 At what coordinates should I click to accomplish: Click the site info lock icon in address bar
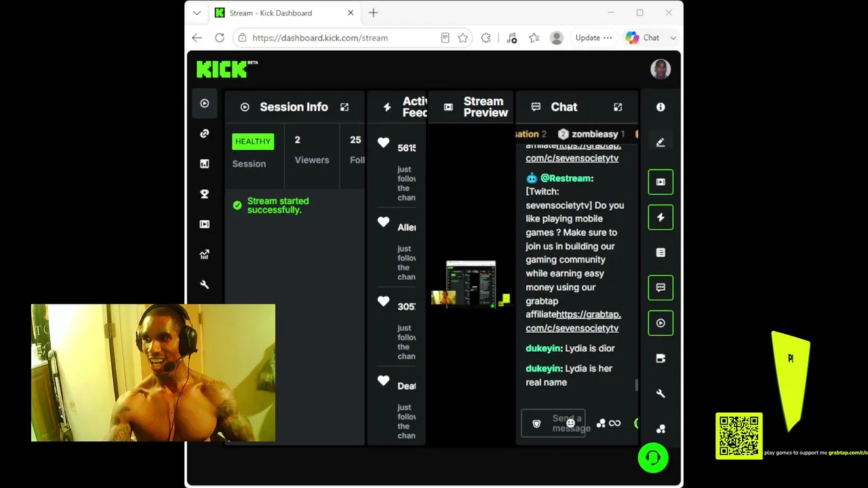point(242,38)
